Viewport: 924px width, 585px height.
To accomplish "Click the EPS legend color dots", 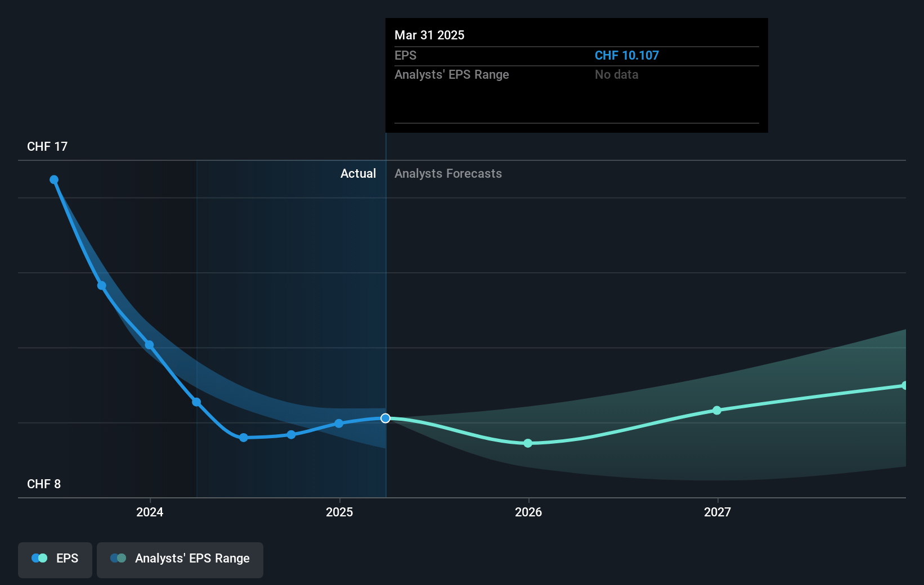I will pos(39,558).
